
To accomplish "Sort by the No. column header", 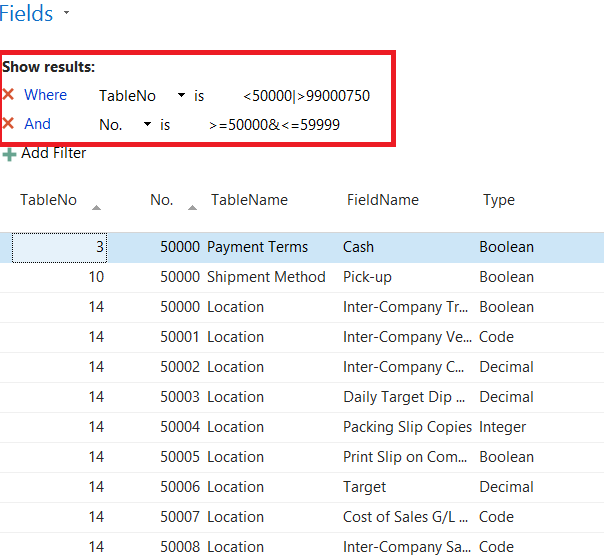I will point(162,200).
